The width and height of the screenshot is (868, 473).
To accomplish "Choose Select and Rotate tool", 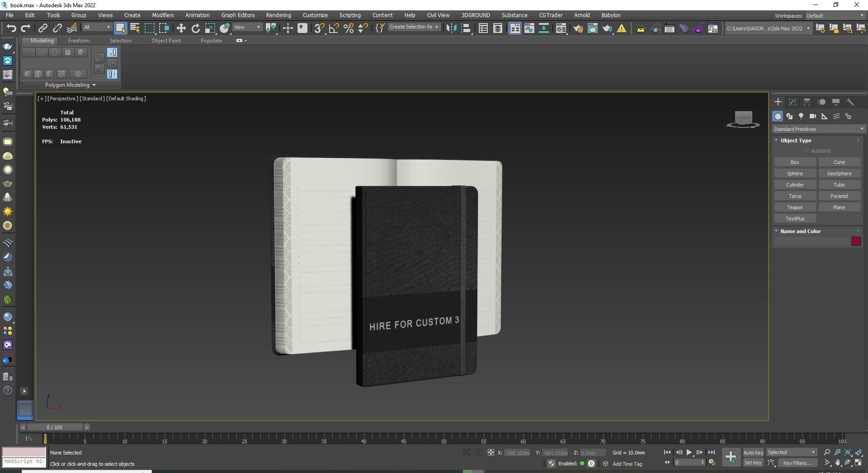I will pyautogui.click(x=195, y=28).
